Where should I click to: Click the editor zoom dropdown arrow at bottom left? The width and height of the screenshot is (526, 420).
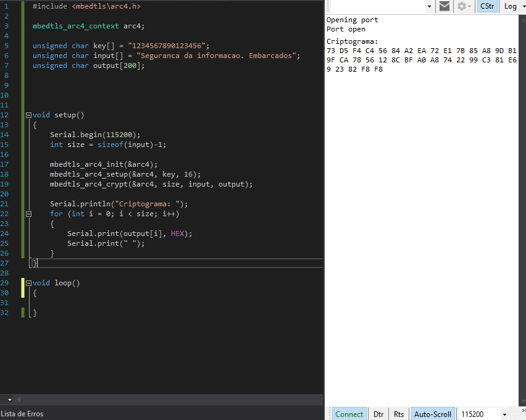click(x=10, y=400)
